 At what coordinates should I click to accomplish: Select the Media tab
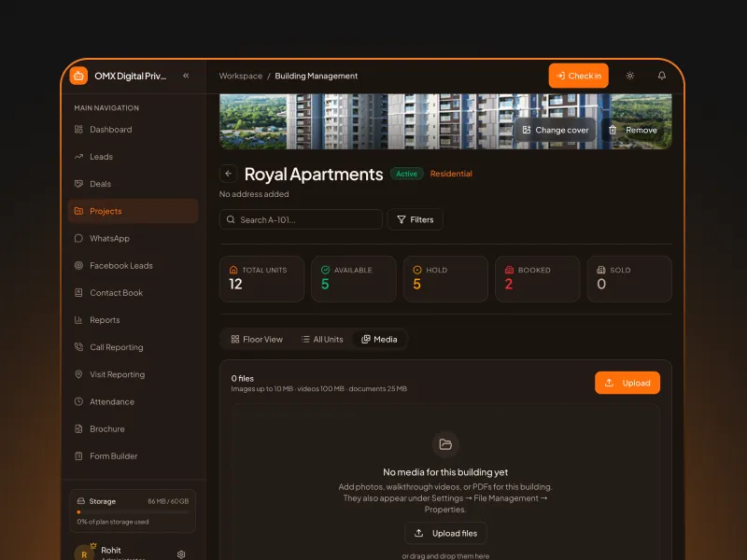pyautogui.click(x=379, y=339)
